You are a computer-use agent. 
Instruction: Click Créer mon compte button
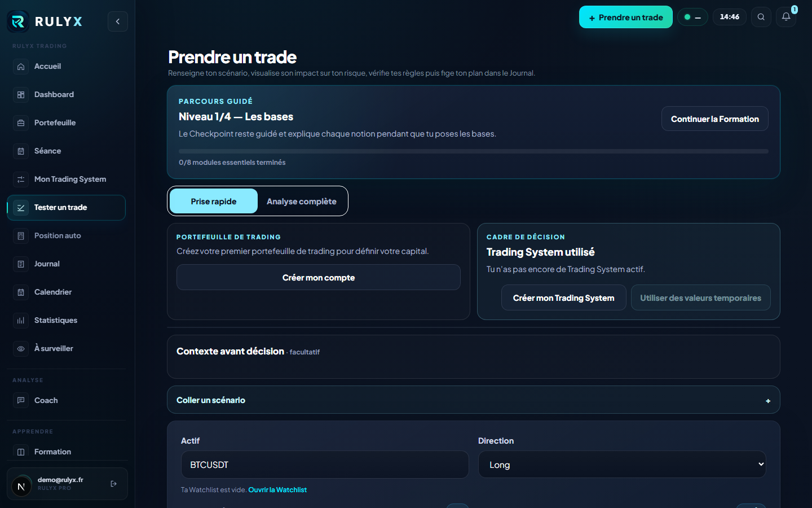(x=319, y=278)
